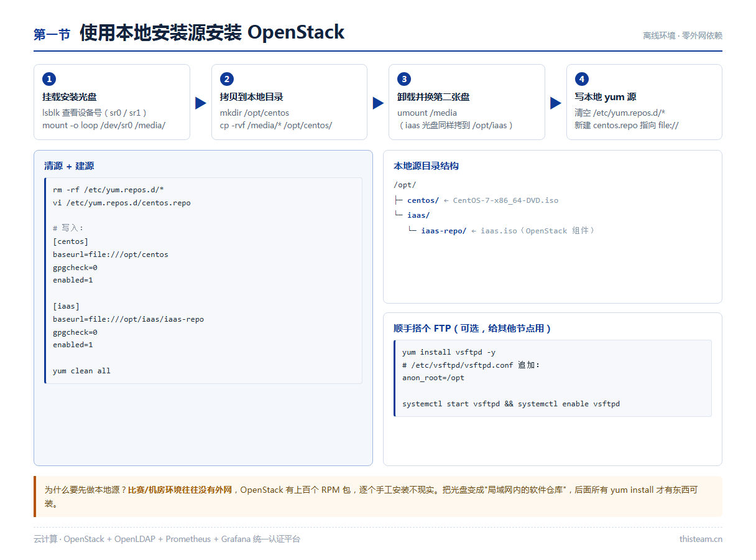Click the # 写入: comment line
The image size is (756, 560).
pos(68,228)
